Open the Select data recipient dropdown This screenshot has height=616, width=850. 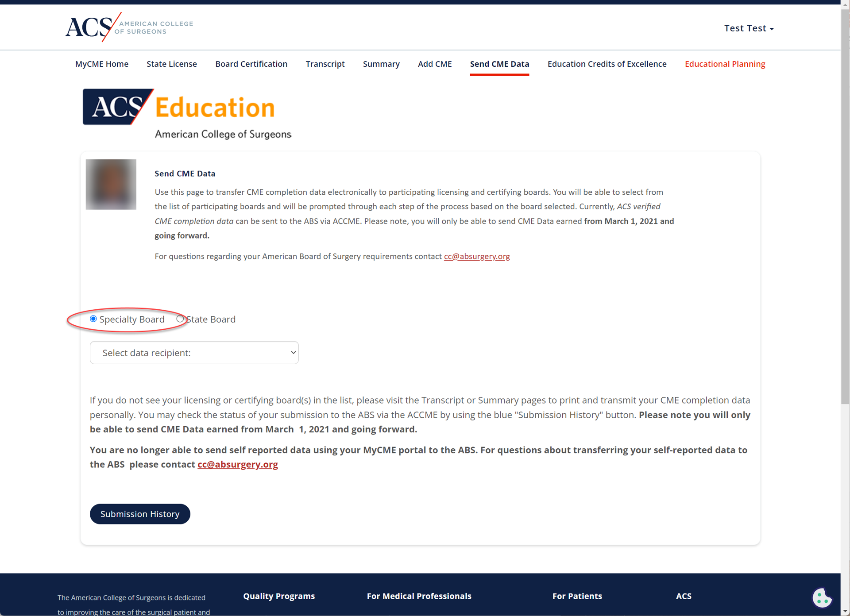coord(194,353)
